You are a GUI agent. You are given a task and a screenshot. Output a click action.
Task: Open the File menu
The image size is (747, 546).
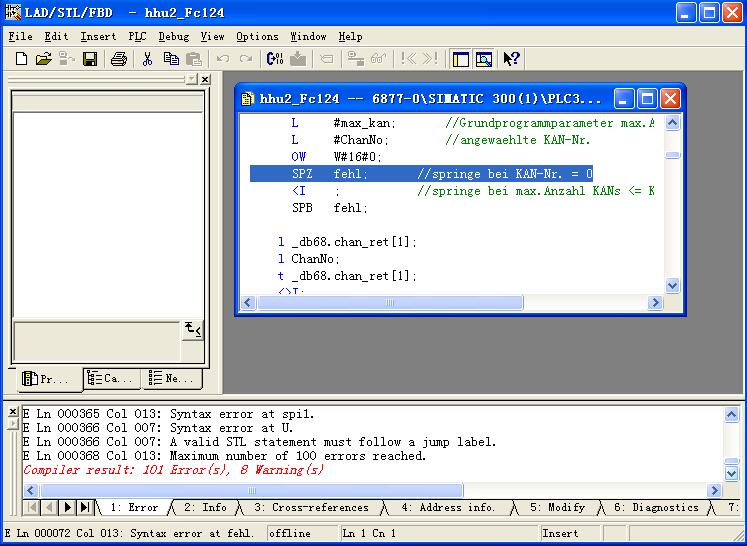point(20,36)
